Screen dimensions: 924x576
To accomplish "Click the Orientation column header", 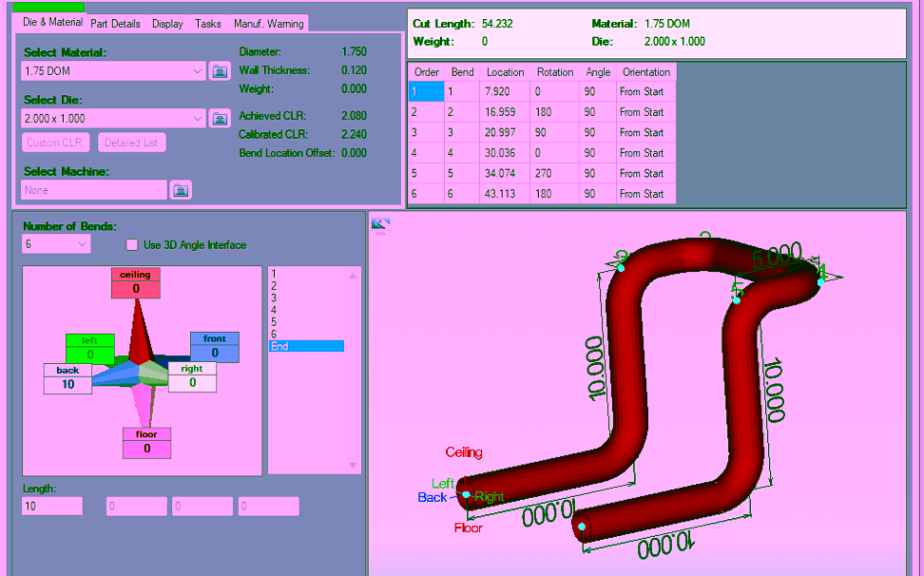I will coord(645,72).
